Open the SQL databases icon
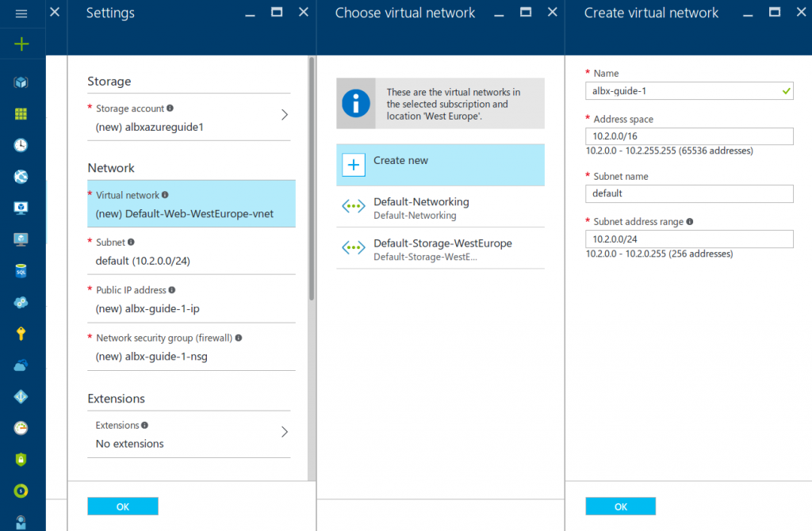The image size is (812, 531). click(22, 270)
